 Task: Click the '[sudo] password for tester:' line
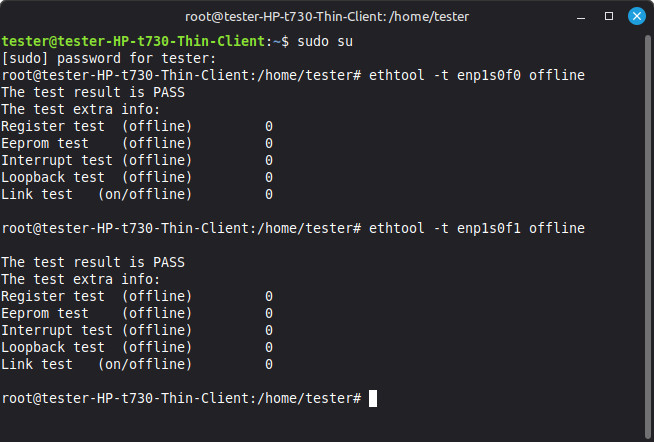pyautogui.click(x=109, y=58)
